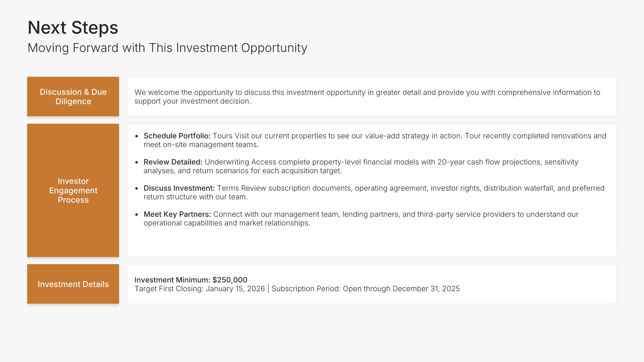The height and width of the screenshot is (362, 644).
Task: Click the "Target First Closing: January 15, 2026" text
Action: tap(200, 289)
